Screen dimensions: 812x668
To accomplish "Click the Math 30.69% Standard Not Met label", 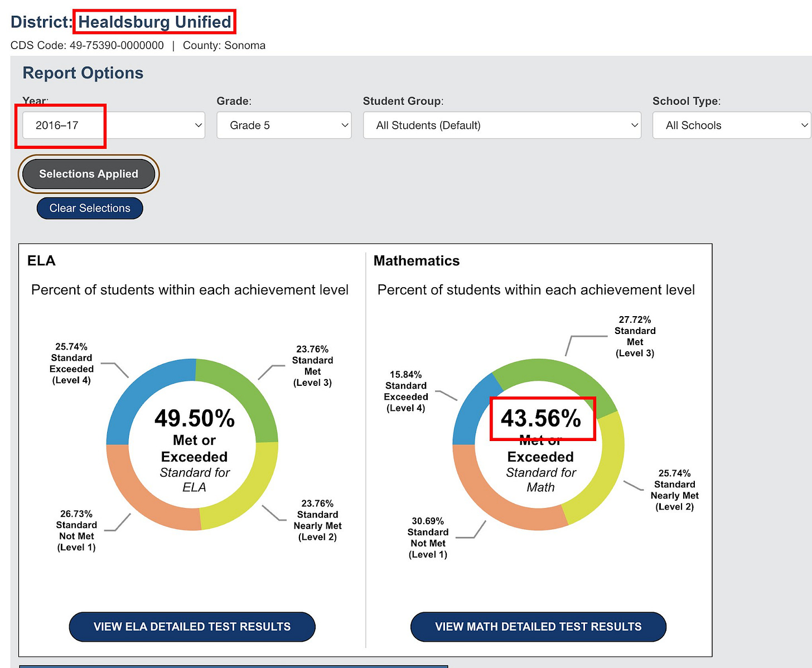I will 428,538.
